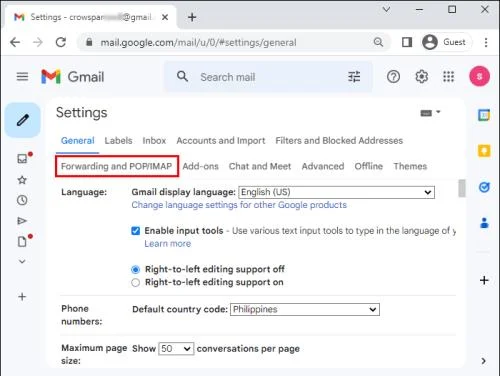Show search options filter icon
The width and height of the screenshot is (500, 376).
click(x=354, y=77)
